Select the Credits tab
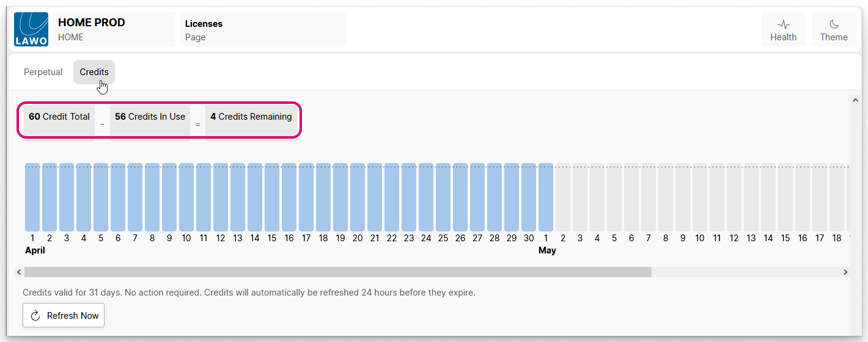 pos(94,72)
